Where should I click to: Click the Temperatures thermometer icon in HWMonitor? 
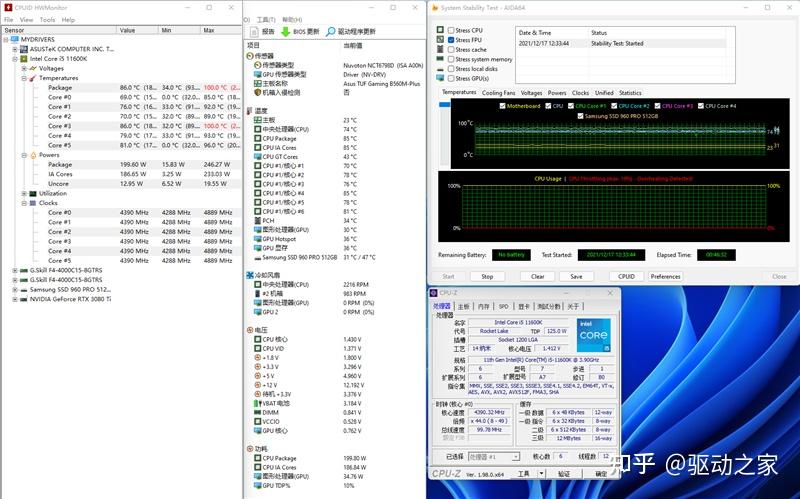pos(33,78)
